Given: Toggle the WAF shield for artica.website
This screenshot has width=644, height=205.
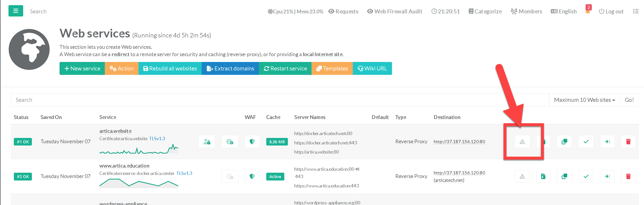Looking at the screenshot, I should [252, 141].
